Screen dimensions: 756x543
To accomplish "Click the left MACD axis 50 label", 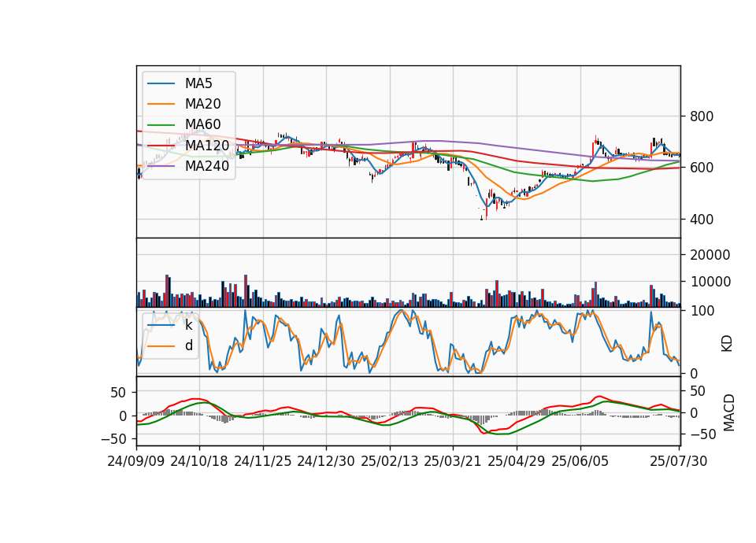I will click(x=118, y=393).
